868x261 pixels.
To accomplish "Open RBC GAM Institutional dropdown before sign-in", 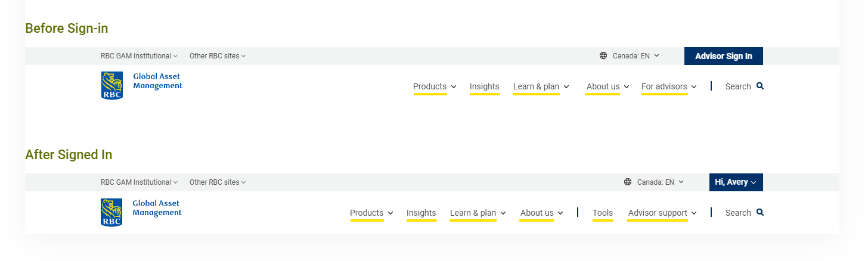I will pyautogui.click(x=139, y=56).
